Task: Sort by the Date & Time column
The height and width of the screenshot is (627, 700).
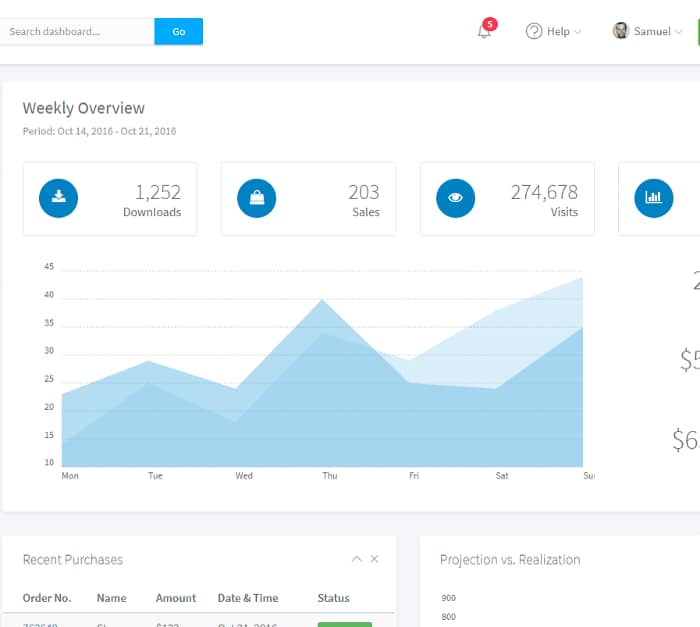Action: (x=248, y=598)
